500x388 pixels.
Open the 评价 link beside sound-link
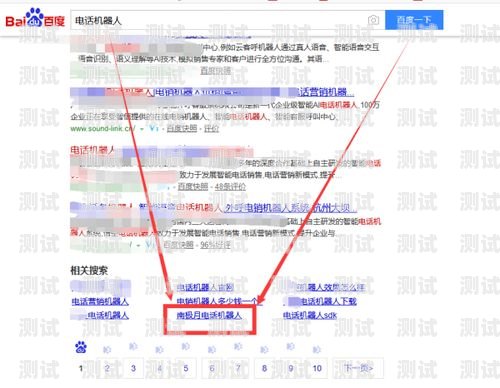pyautogui.click(x=211, y=128)
